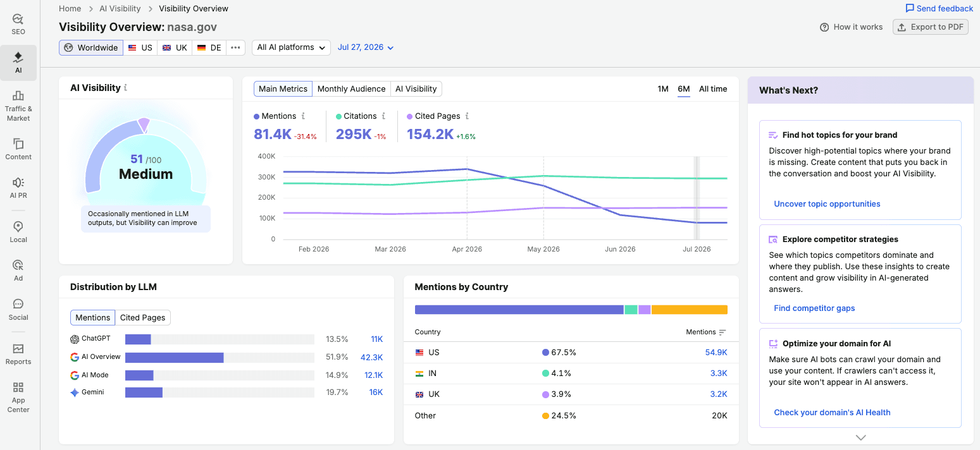Click the ChatGPT 11K mentions value
The image size is (980, 450).
pos(377,339)
